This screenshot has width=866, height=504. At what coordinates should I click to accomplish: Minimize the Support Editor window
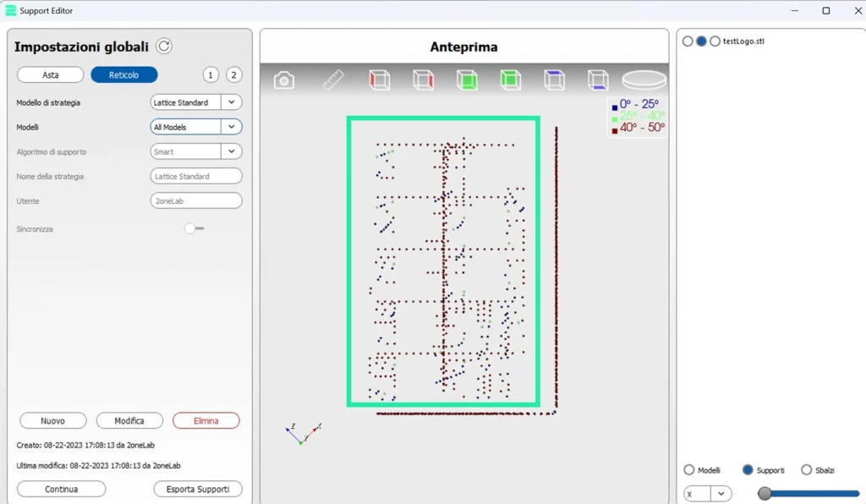pos(795,10)
